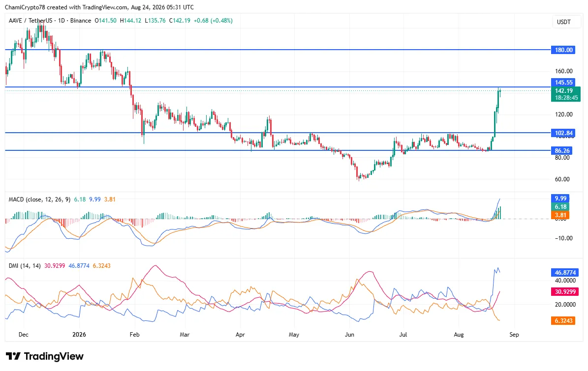Click the Jul label on time axis
Image resolution: width=588 pixels, height=371 pixels.
coord(403,334)
